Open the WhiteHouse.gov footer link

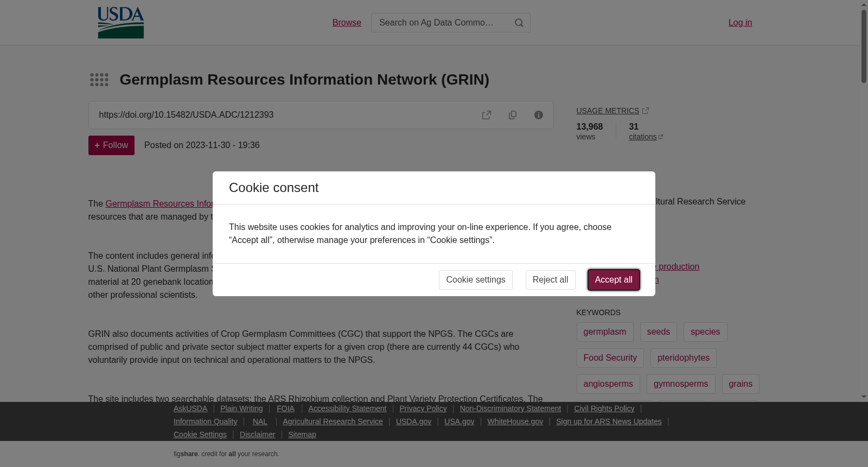point(515,421)
